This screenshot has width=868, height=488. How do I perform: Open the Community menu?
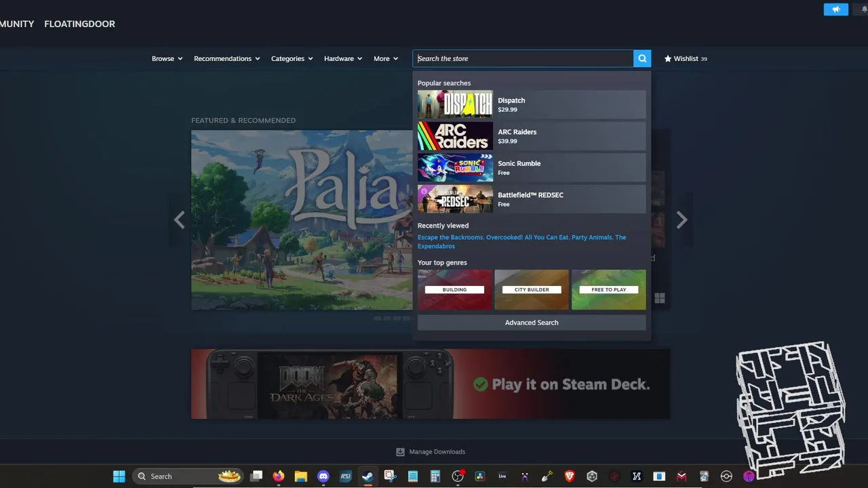point(17,24)
